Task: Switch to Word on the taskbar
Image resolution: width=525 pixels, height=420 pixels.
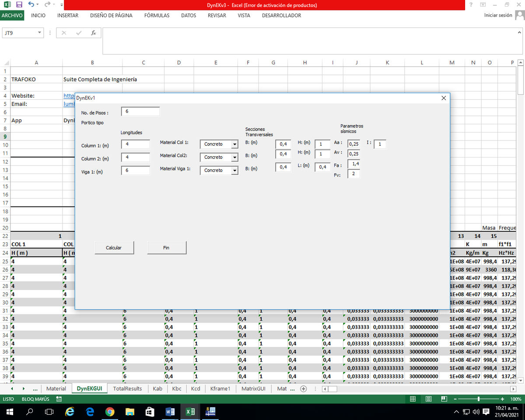Action: pos(171,412)
